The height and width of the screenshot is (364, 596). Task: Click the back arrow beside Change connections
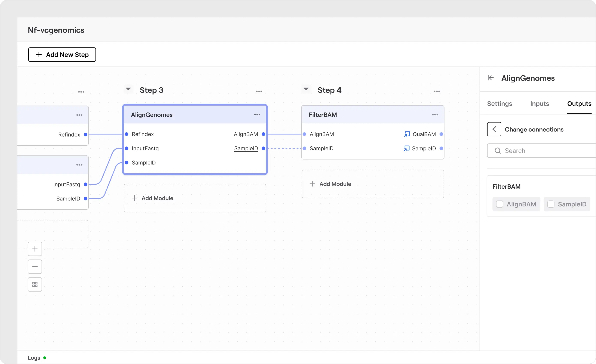tap(494, 129)
